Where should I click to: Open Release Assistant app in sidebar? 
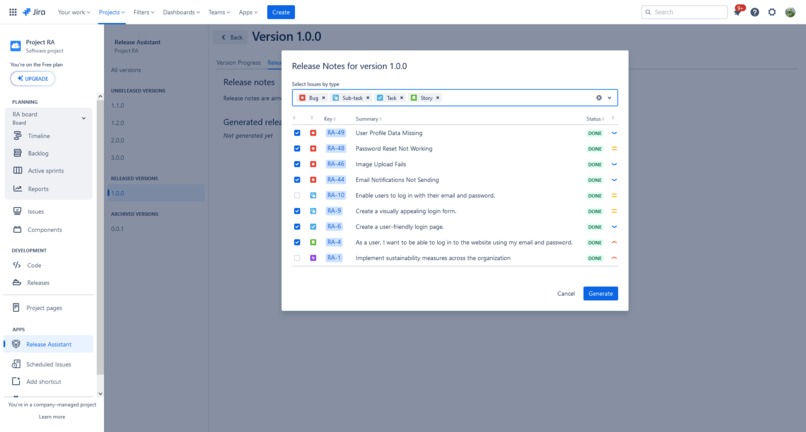coord(49,344)
